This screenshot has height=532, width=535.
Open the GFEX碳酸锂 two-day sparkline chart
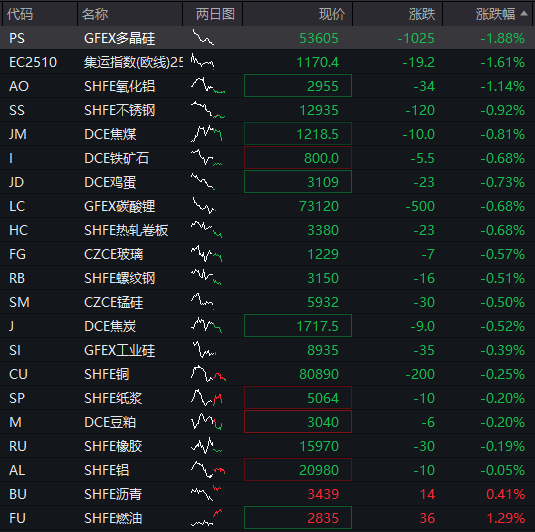204,205
